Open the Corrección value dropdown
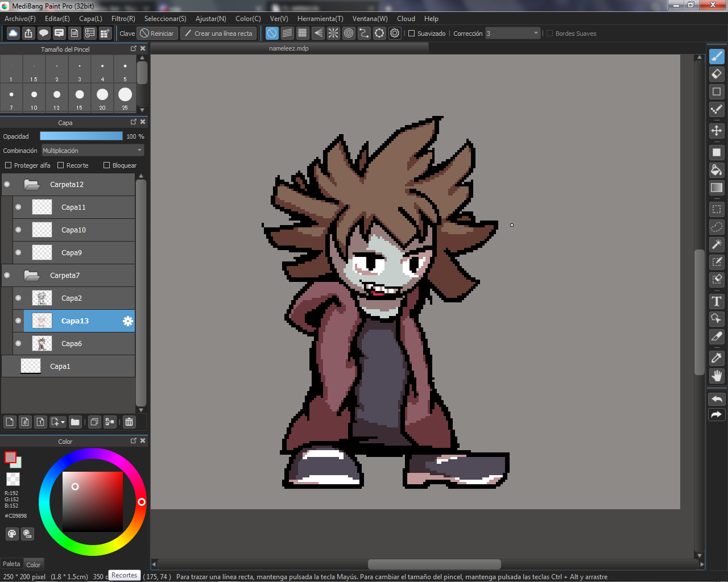The image size is (728, 582). [x=512, y=34]
